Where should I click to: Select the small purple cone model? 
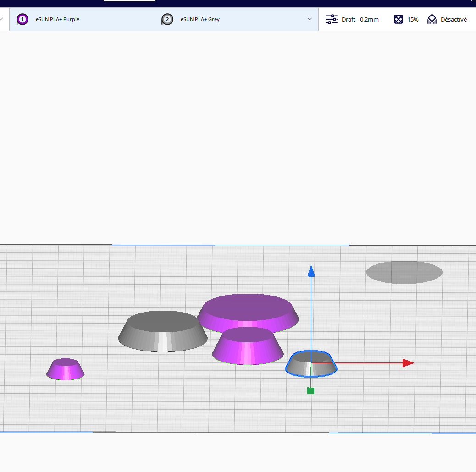coord(65,369)
